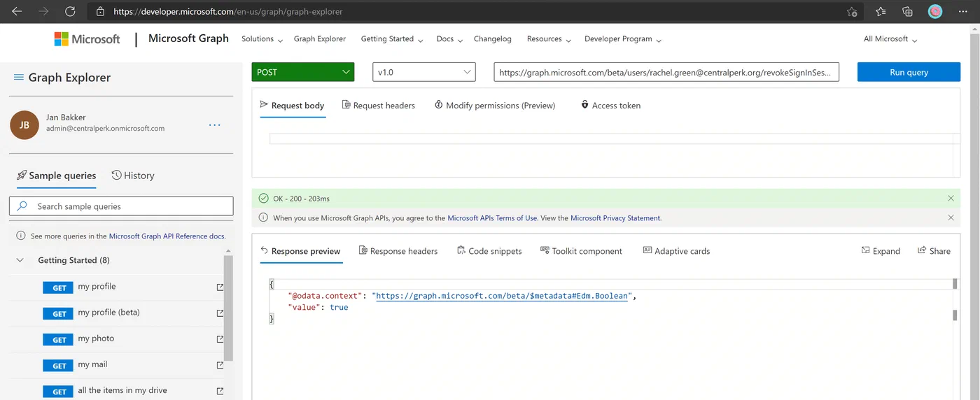Expand the Getting Started nav menu
The height and width of the screenshot is (400, 980).
pos(392,39)
